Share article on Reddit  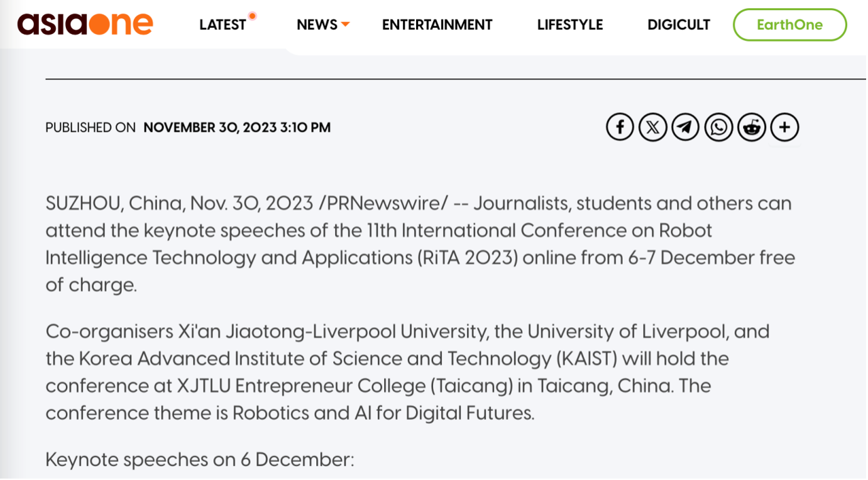[x=752, y=128]
